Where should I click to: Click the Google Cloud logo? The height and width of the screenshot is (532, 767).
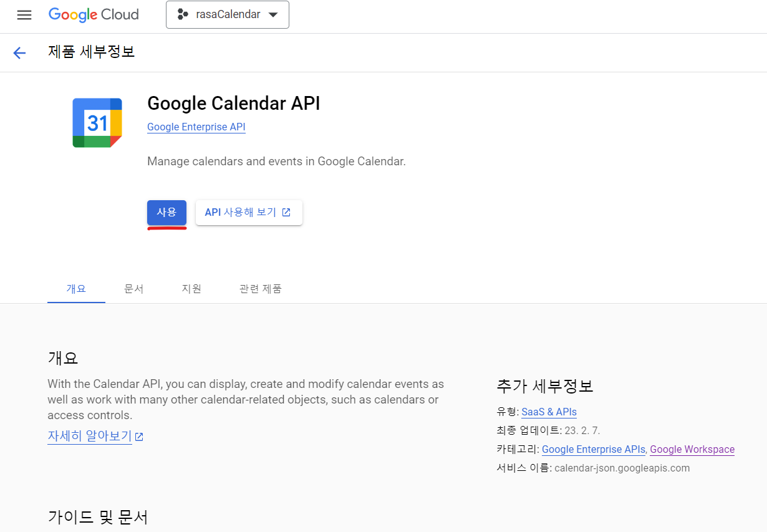(94, 15)
